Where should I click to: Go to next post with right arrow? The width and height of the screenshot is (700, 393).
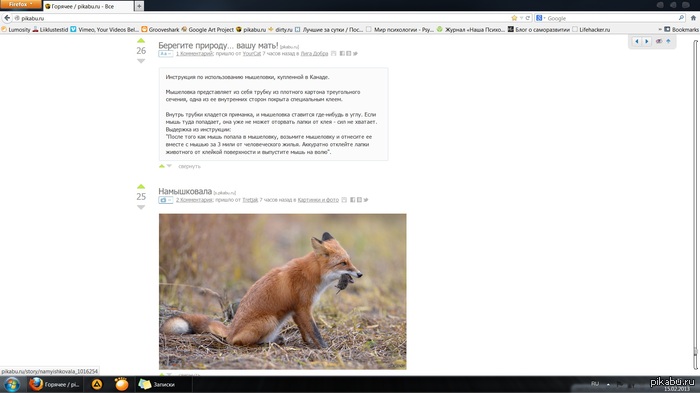pos(646,41)
